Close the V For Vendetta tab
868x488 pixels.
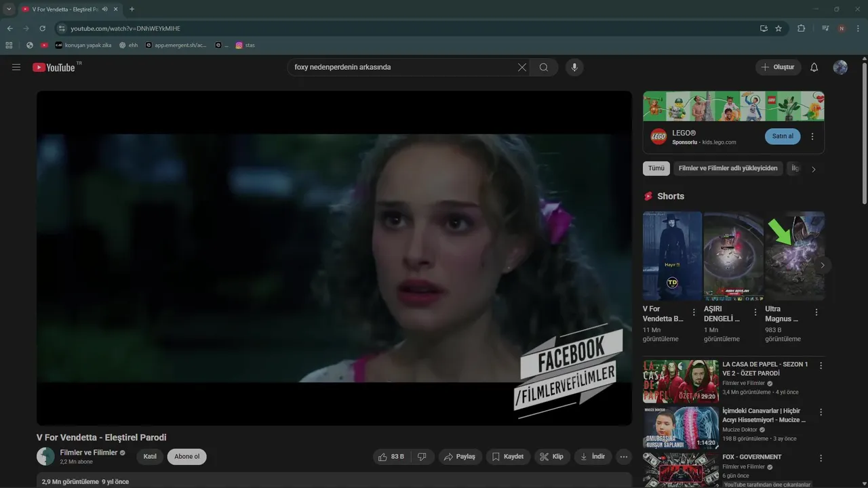(x=116, y=9)
